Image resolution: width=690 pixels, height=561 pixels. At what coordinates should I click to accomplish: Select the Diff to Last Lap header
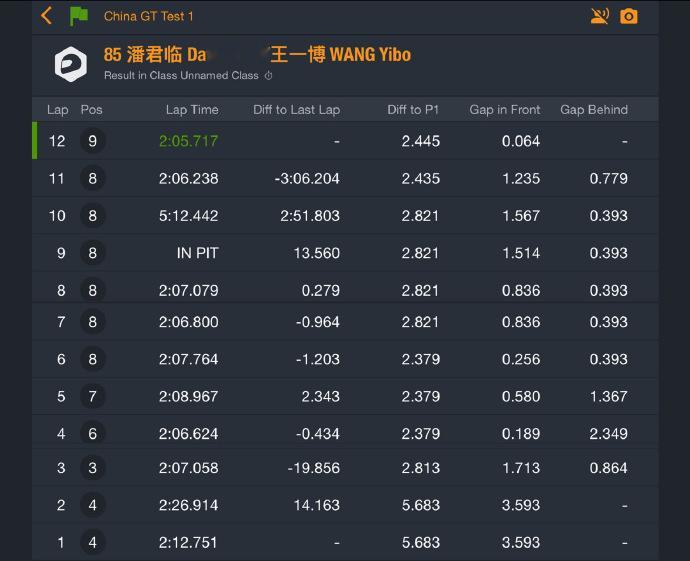[297, 110]
